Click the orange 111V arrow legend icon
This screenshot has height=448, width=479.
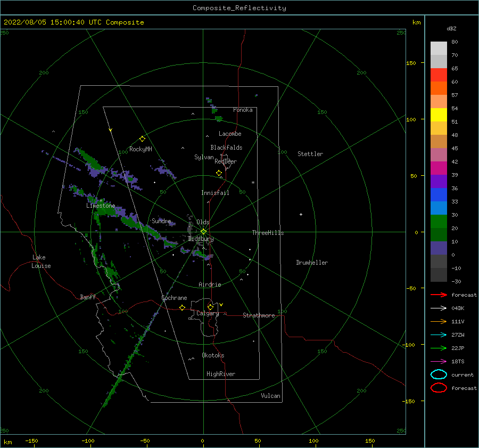pyautogui.click(x=439, y=321)
